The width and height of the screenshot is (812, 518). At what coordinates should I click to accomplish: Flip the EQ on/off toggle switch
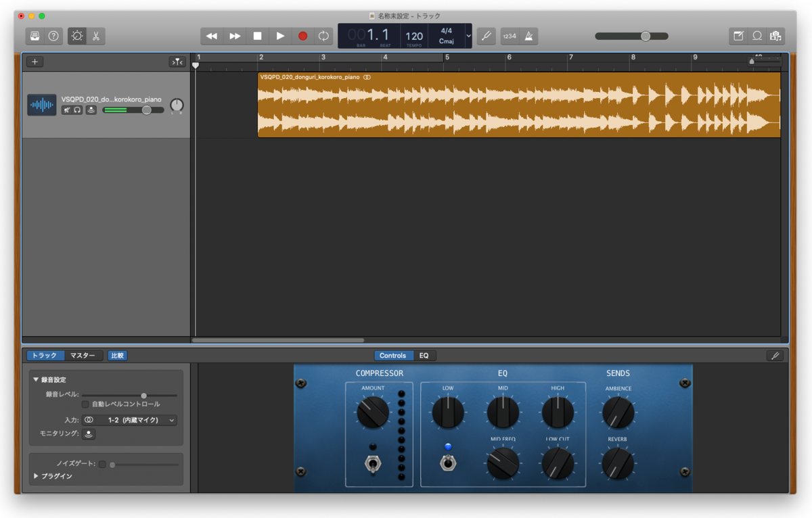click(447, 463)
